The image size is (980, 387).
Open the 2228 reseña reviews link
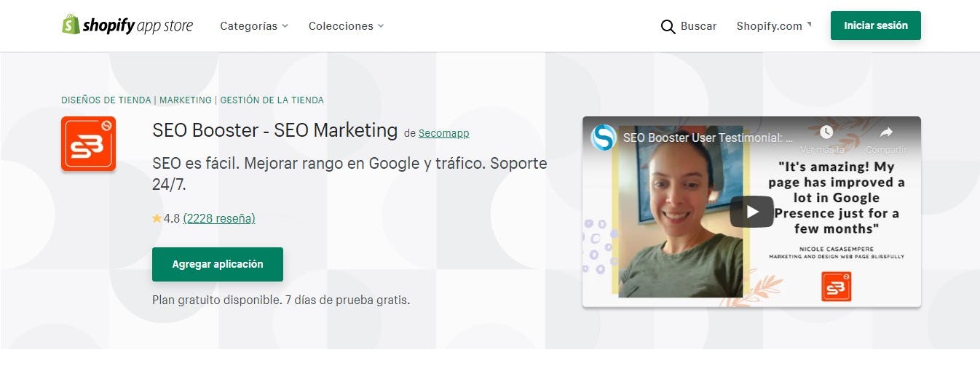coord(219,218)
